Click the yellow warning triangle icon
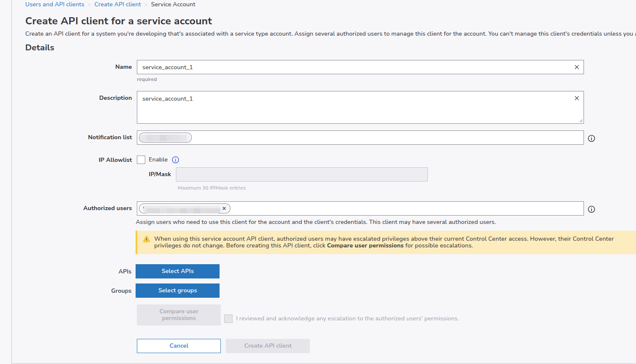Viewport: 636px width, 364px height. (x=147, y=239)
